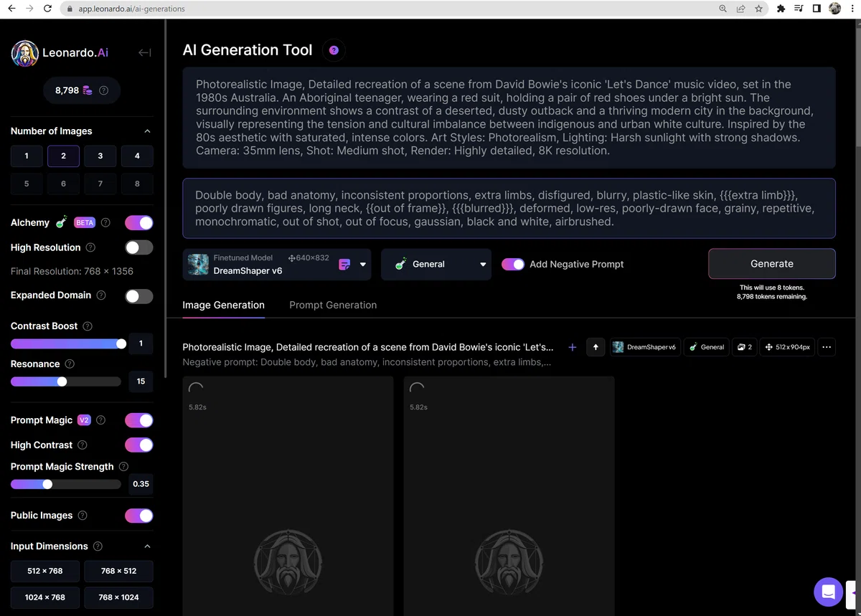Click the Generate button
The width and height of the screenshot is (861, 616).
click(x=772, y=264)
